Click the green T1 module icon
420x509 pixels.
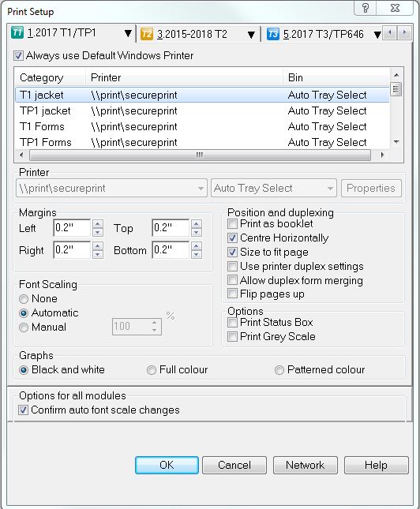coord(17,33)
